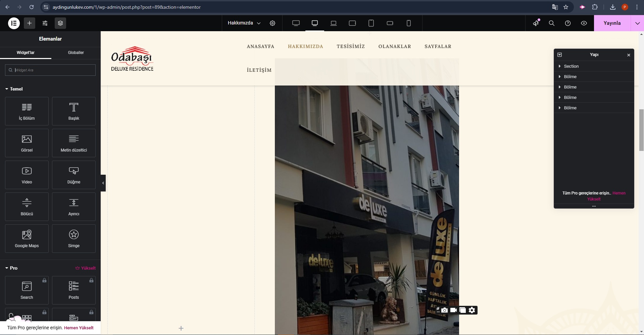Click the add element plus icon
Screen dimensions: 644x335
[x=30, y=23]
